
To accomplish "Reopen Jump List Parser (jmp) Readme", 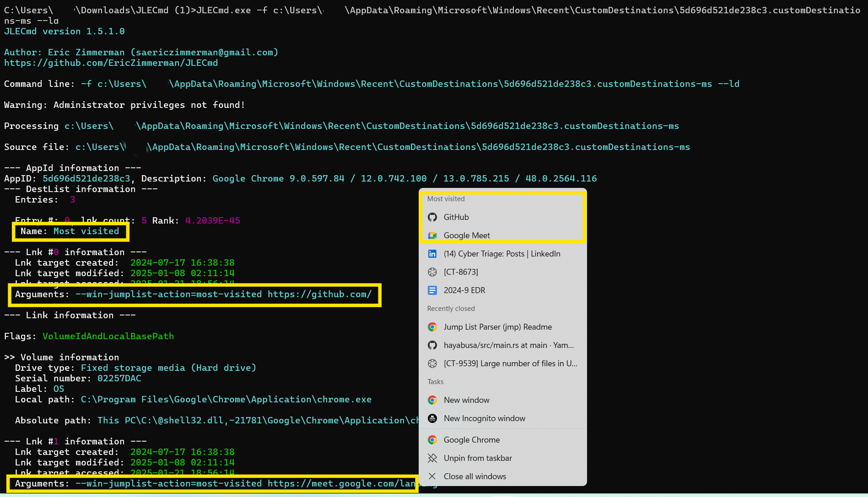I will pos(502,327).
